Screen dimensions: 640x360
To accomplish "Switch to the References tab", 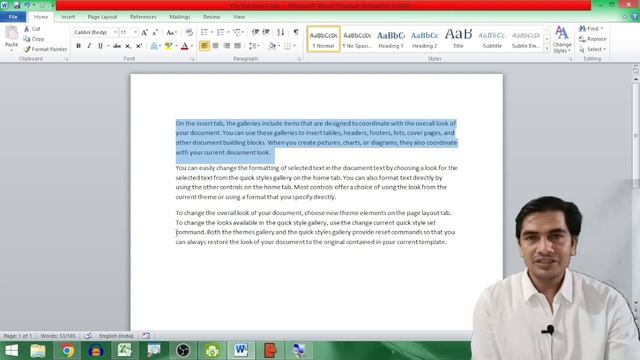I will 143,17.
